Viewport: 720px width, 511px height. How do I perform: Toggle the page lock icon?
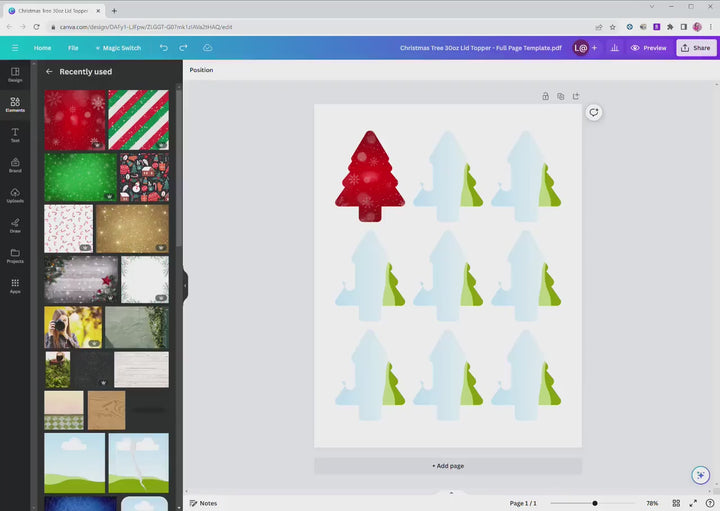(545, 97)
